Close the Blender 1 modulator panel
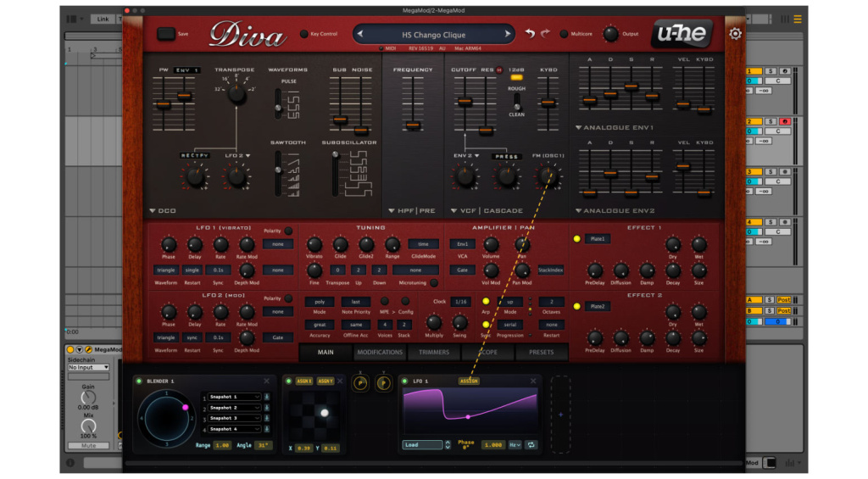Image resolution: width=868 pixels, height=479 pixels. pos(267,381)
